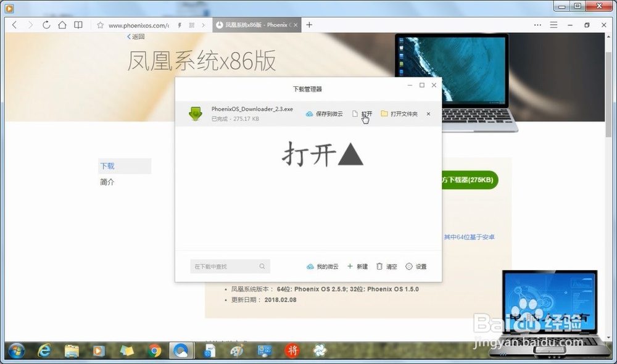The height and width of the screenshot is (364, 617).
Task: Open File Explorer from the taskbar
Action: coord(72,350)
